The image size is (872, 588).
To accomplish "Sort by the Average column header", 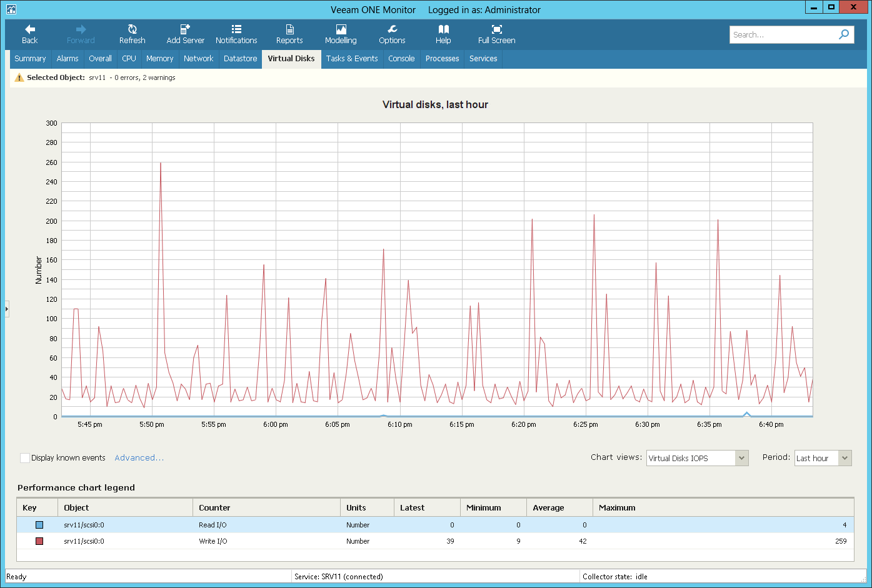I will (x=559, y=507).
